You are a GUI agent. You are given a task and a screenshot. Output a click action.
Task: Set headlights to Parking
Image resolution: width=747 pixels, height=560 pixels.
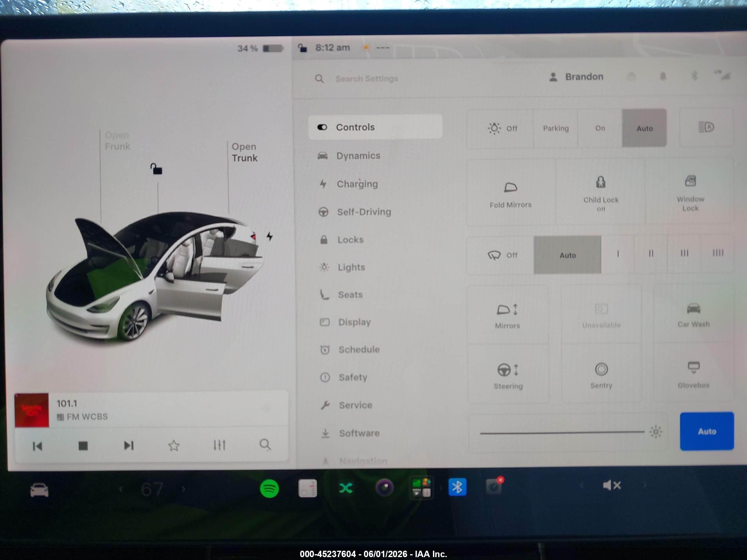tap(556, 128)
